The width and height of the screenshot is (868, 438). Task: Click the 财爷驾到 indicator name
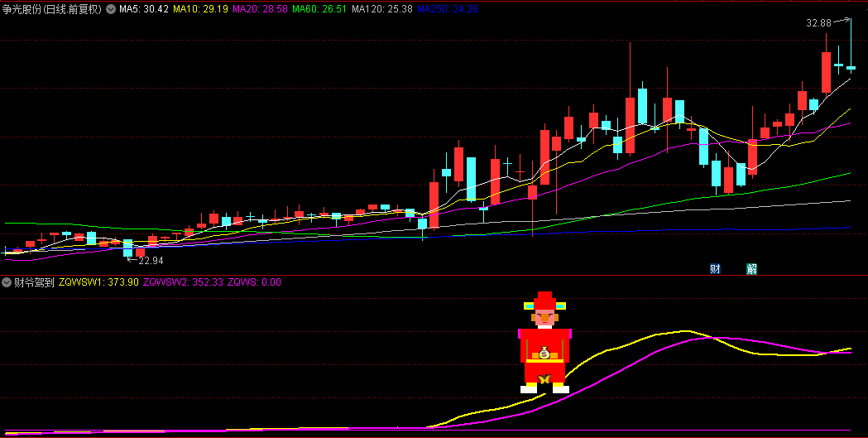click(x=34, y=282)
